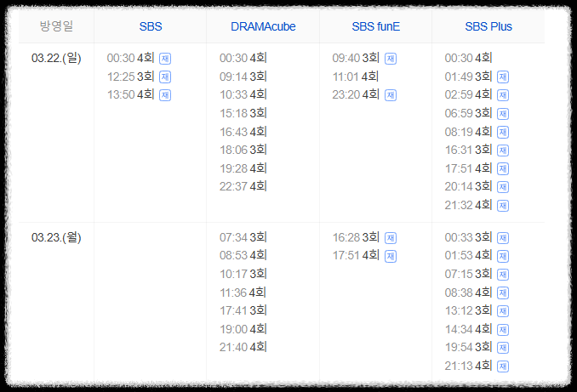
Task: Select the DRAMAcube 11:36 4회 entry
Action: (243, 293)
